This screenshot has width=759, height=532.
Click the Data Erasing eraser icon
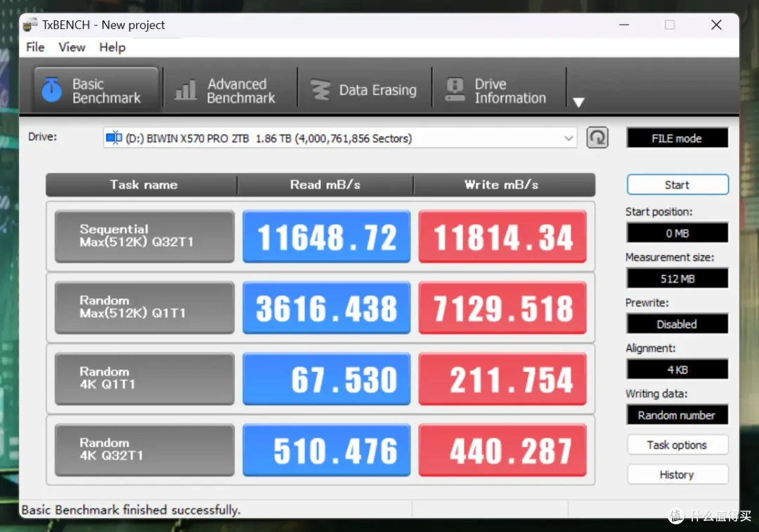pos(320,90)
